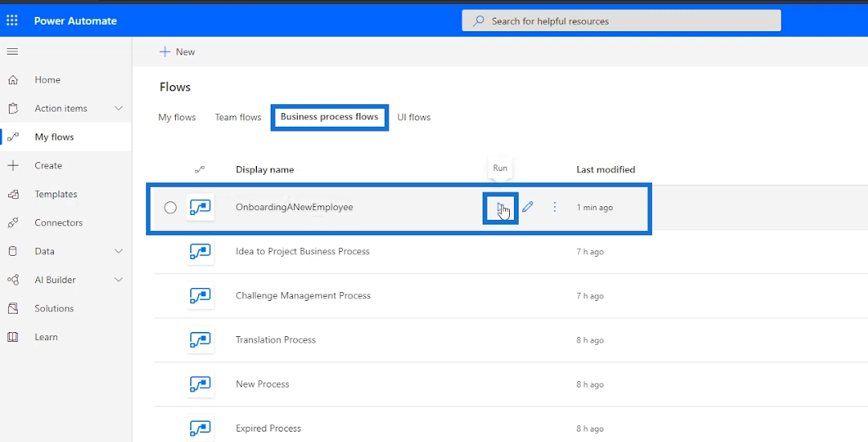Click the Idea to Project flow icon
Image resolution: width=868 pixels, height=442 pixels.
pos(201,251)
